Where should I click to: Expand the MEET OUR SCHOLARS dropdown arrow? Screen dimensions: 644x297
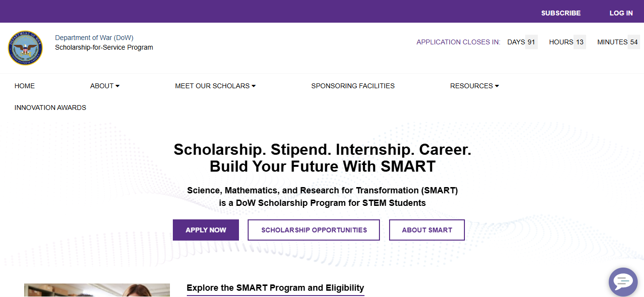pos(253,86)
